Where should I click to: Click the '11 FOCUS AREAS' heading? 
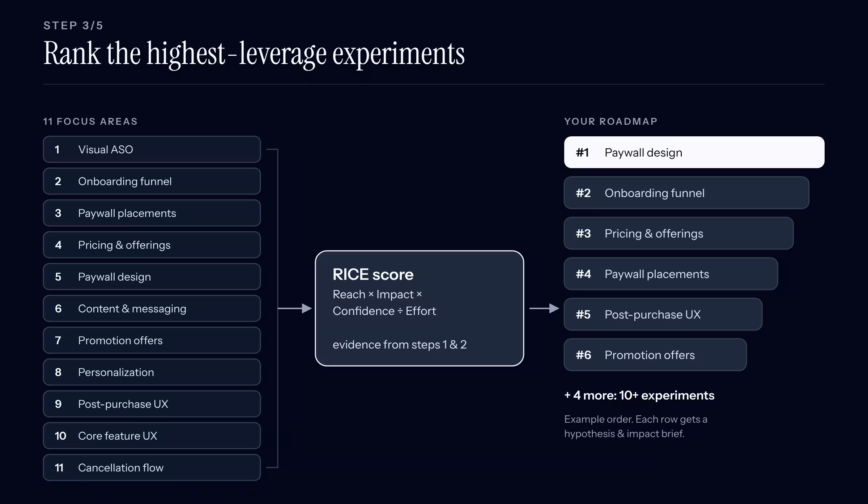point(90,121)
